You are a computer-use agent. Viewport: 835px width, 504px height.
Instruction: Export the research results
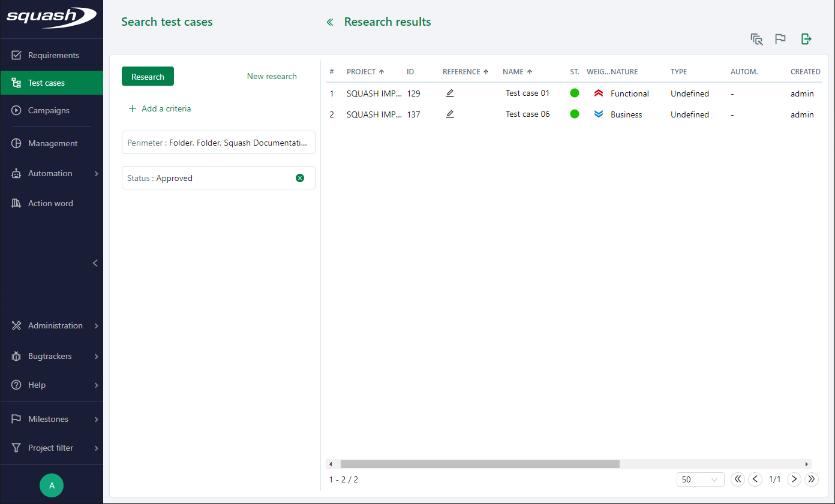[806, 38]
